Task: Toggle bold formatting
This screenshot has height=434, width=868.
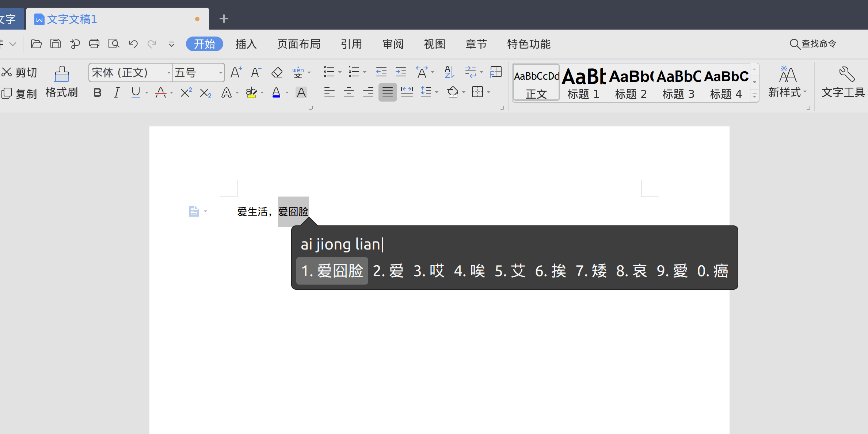Action: (97, 92)
